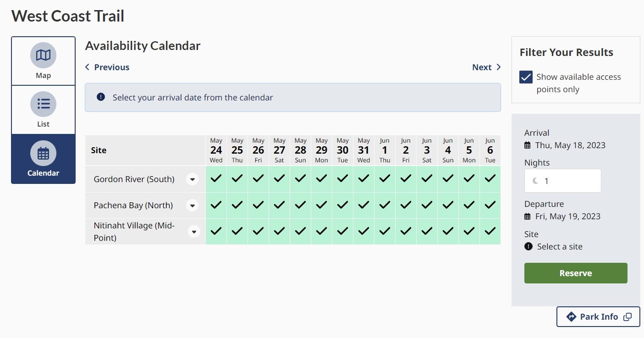Viewport: 644px width, 338px height.
Task: Select Jun 6 availability for Pachena Bay
Action: pyautogui.click(x=490, y=205)
